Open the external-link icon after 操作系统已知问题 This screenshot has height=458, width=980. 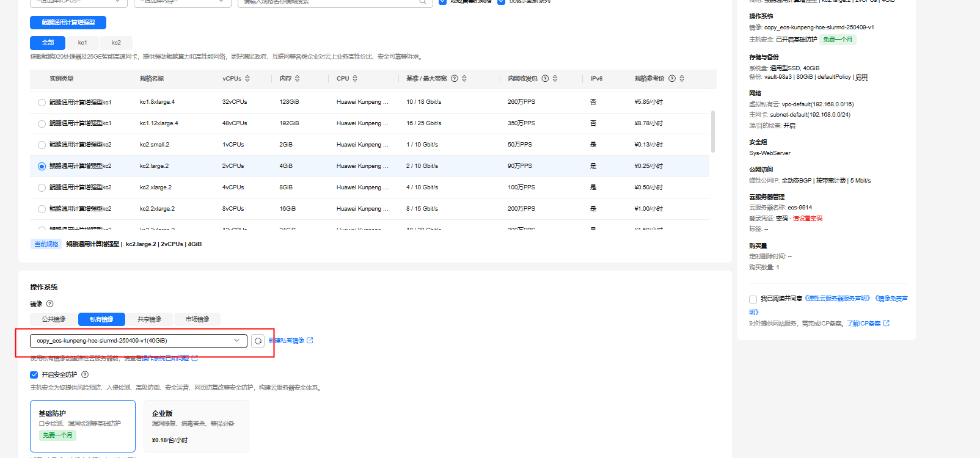pyautogui.click(x=195, y=358)
